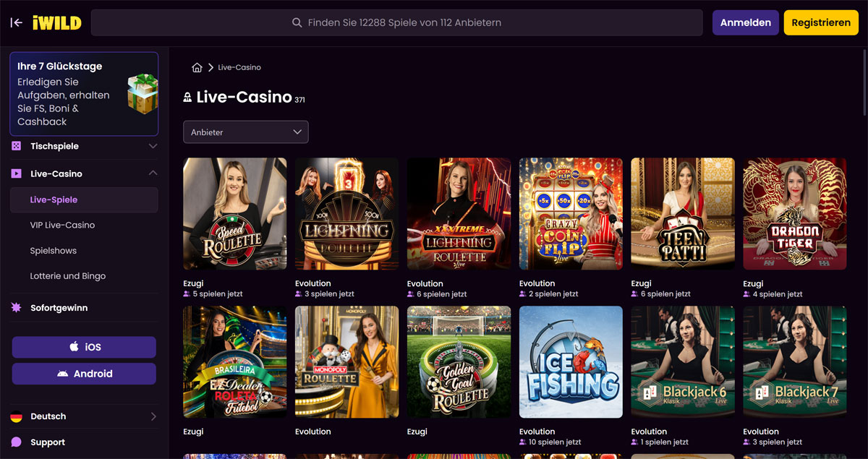Open Teen Patti game thumbnail
This screenshot has width=868, height=459.
tap(683, 214)
